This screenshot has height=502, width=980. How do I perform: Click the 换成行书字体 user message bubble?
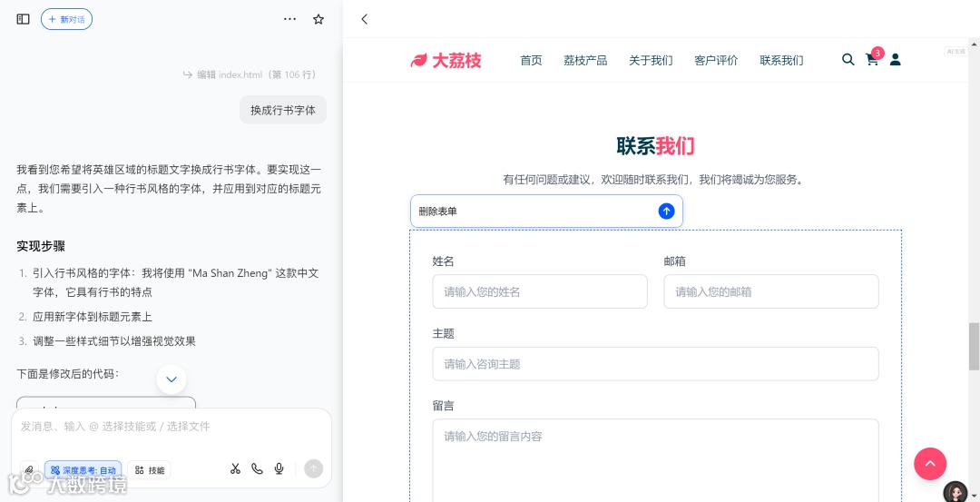283,110
